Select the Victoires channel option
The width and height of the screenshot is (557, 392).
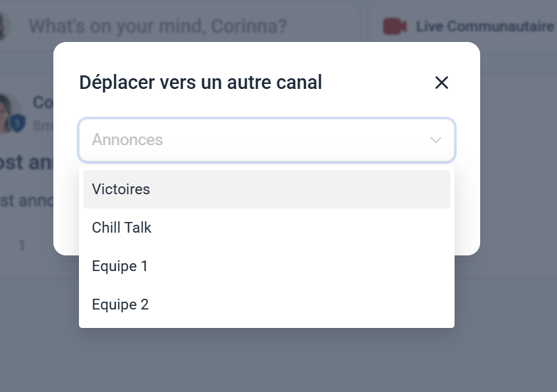(x=267, y=189)
